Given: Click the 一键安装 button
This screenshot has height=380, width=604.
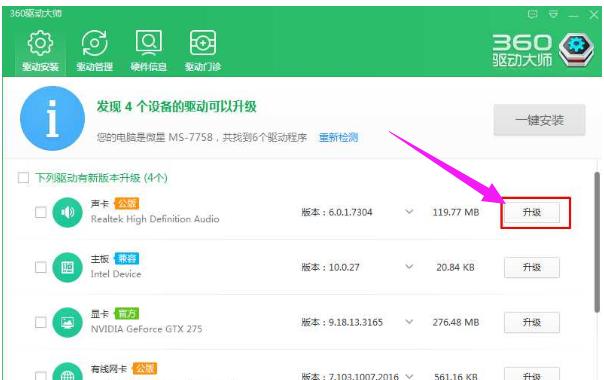Looking at the screenshot, I should coord(539,120).
